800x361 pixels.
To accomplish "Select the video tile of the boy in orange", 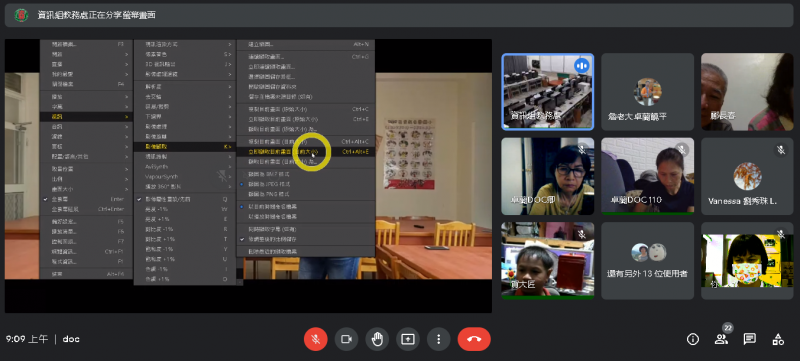I will [x=547, y=260].
